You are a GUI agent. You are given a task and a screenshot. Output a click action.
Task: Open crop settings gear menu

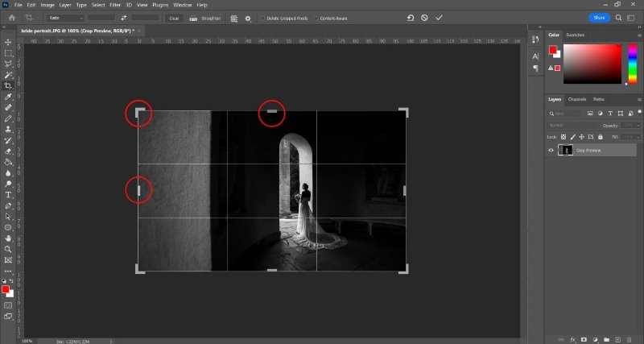coord(248,18)
